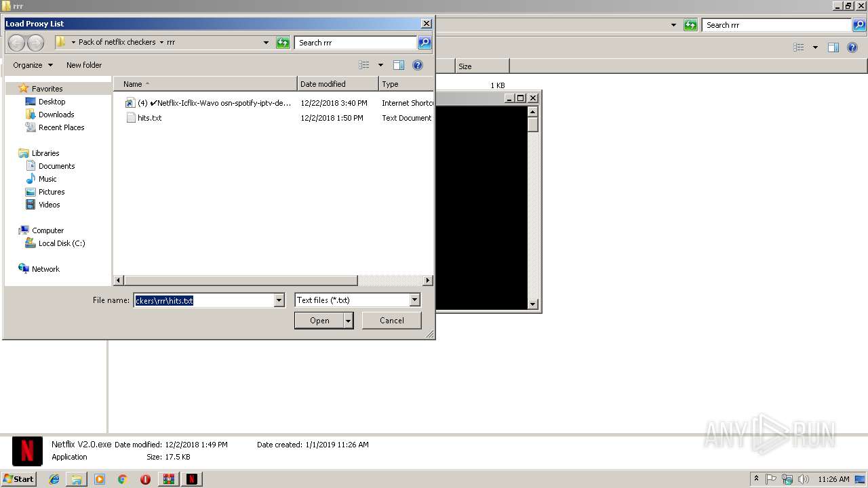Screen dimensions: 868x488
Task: Select Network in the navigation pane
Action: coord(45,269)
